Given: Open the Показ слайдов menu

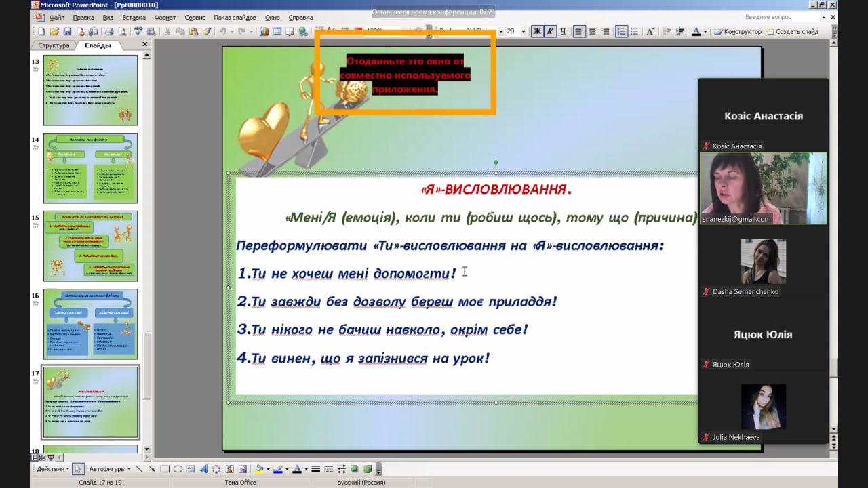Looking at the screenshot, I should [235, 17].
